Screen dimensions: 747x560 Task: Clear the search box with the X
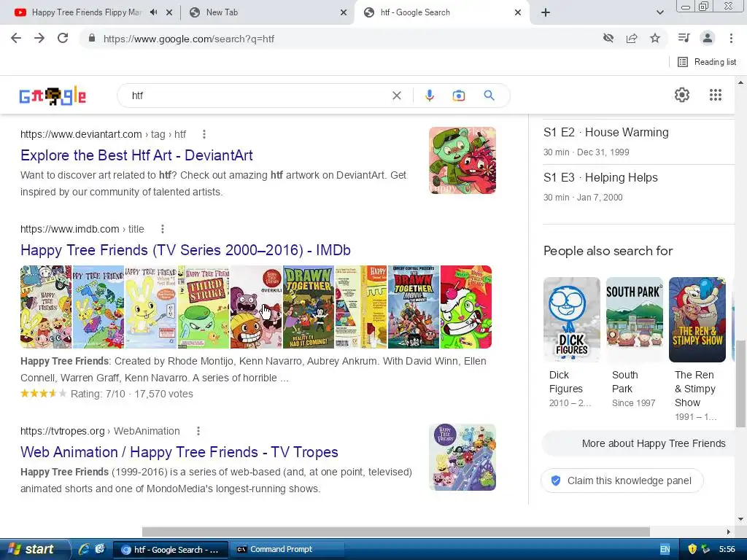pyautogui.click(x=396, y=96)
